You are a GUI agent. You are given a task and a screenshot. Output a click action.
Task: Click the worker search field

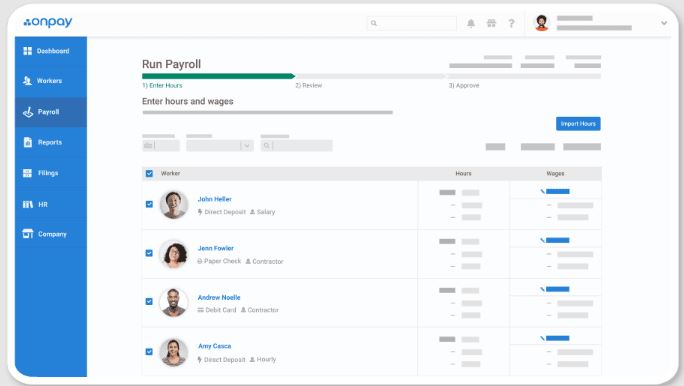[x=297, y=146]
